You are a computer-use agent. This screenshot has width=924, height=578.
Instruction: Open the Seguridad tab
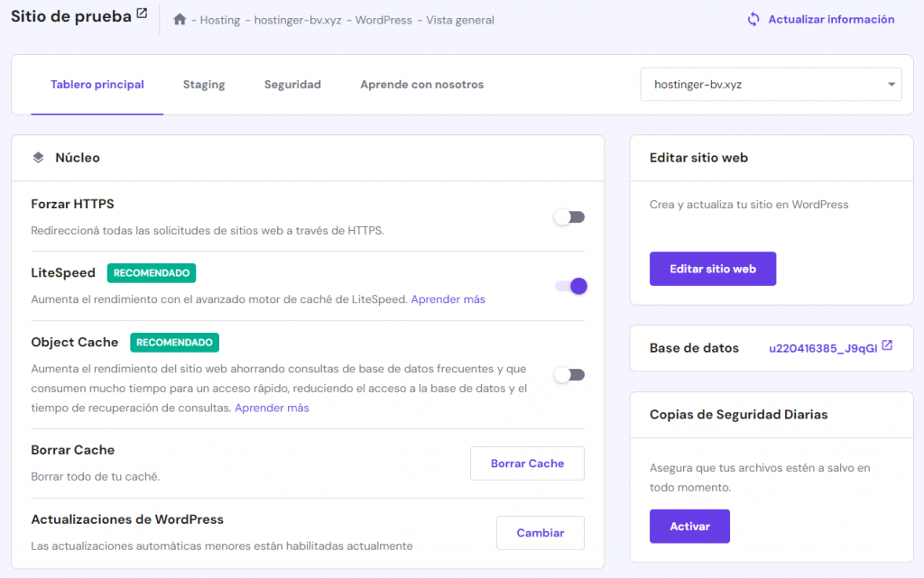(x=292, y=84)
